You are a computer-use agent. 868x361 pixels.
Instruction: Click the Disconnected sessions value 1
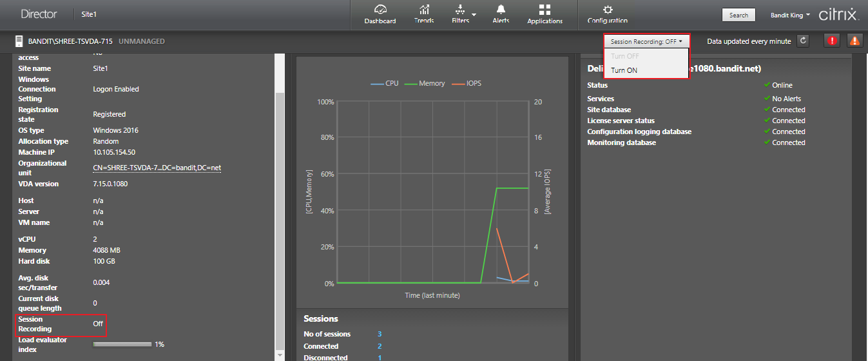pyautogui.click(x=380, y=357)
